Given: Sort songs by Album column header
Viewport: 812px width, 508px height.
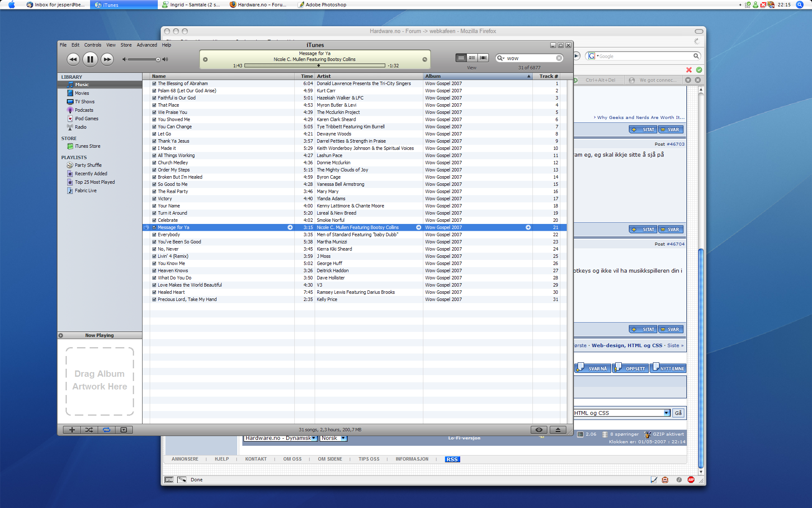Looking at the screenshot, I should (477, 76).
